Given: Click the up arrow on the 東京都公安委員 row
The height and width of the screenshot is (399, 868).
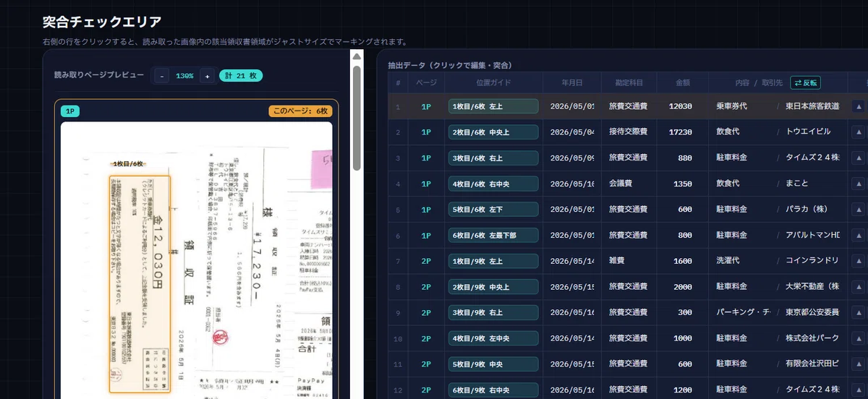Looking at the screenshot, I should (859, 313).
